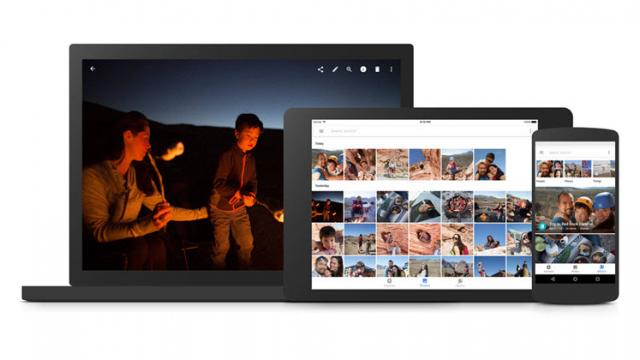Open woman in sunglasses selfie thumbnail on tablet
The width and height of the screenshot is (640, 360).
[457, 239]
